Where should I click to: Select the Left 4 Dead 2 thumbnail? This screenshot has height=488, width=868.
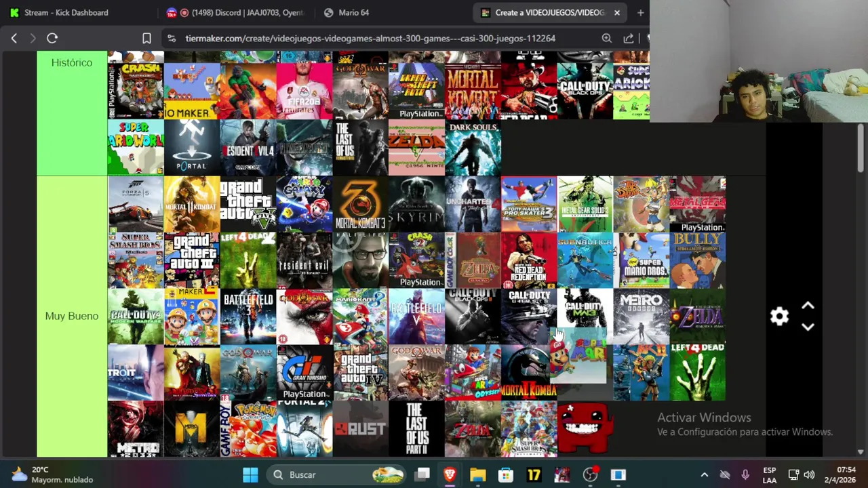coord(248,260)
